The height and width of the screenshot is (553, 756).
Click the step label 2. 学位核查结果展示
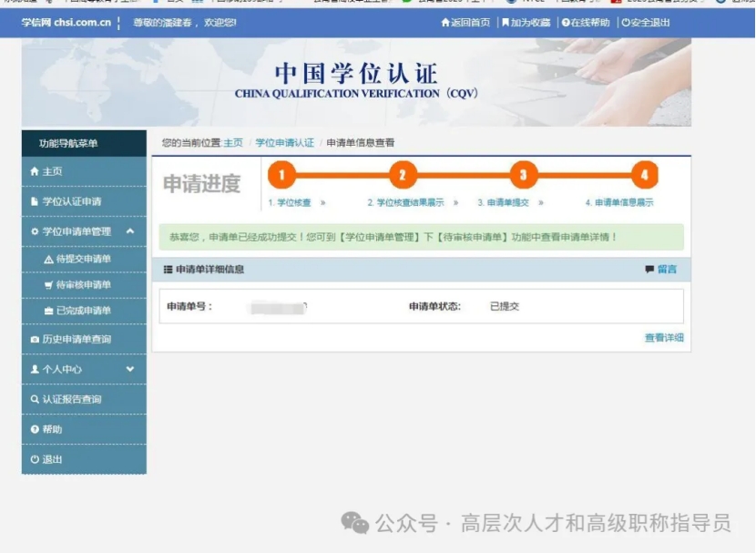click(405, 202)
